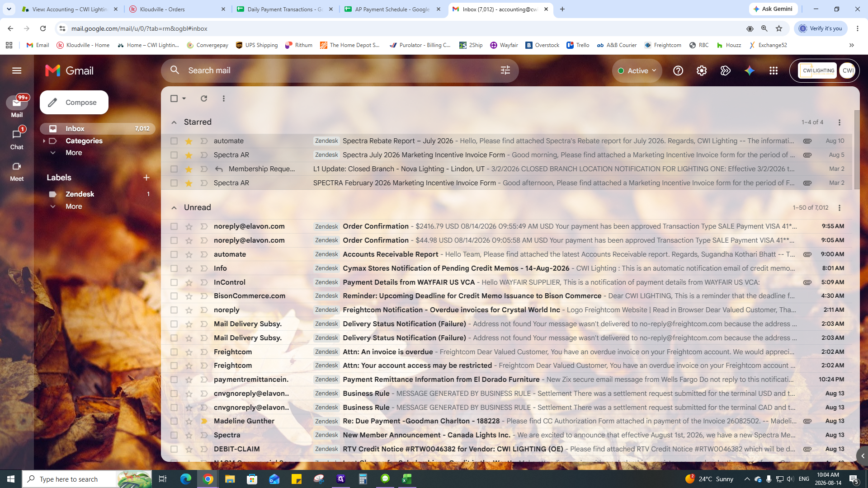
Task: Open the Chrome tab search dropdown
Action: [9, 9]
